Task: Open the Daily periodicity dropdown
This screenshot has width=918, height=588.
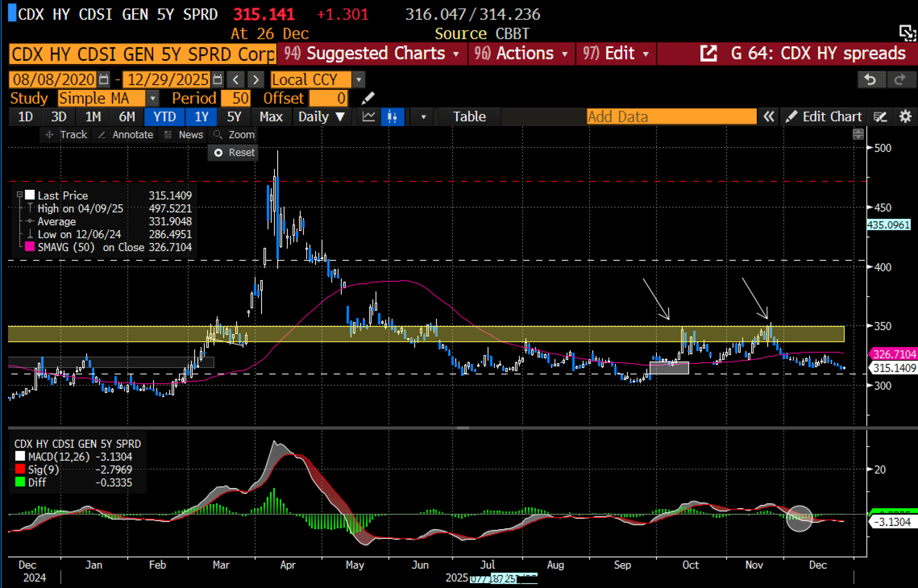Action: 321,117
